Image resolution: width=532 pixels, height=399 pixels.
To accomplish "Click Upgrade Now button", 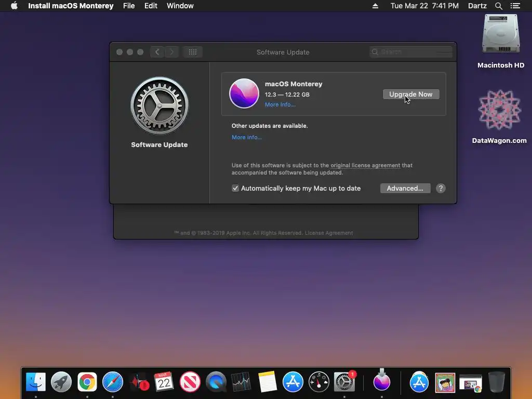I will tap(411, 95).
